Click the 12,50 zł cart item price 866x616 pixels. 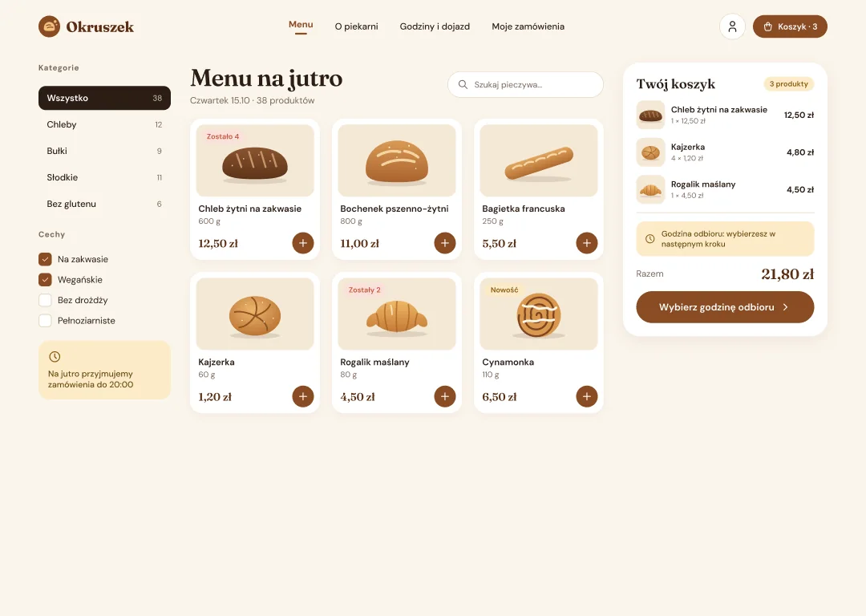799,115
